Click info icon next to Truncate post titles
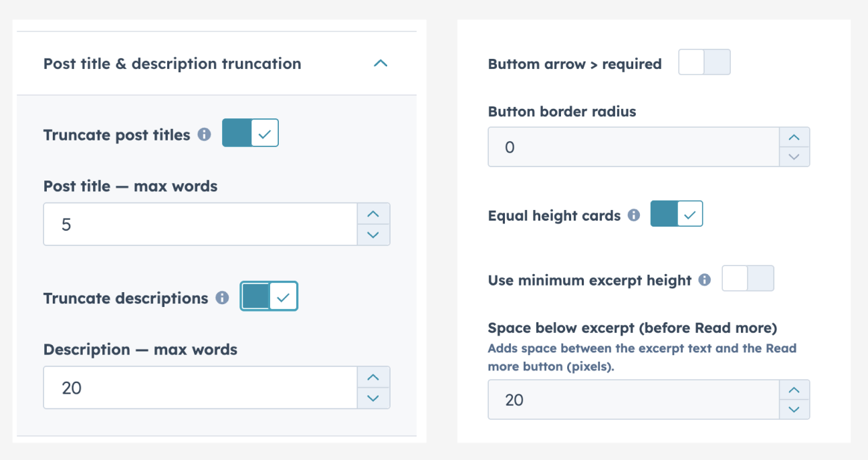Image resolution: width=868 pixels, height=460 pixels. 204,134
